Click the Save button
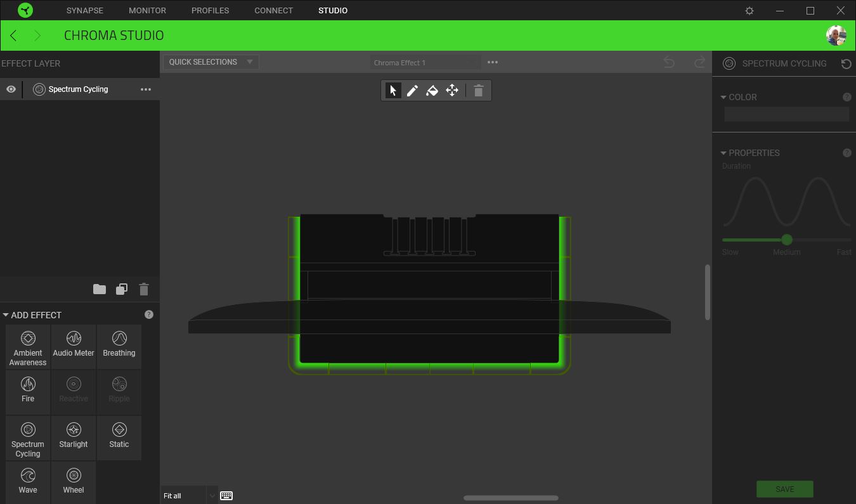The height and width of the screenshot is (504, 856). [784, 489]
